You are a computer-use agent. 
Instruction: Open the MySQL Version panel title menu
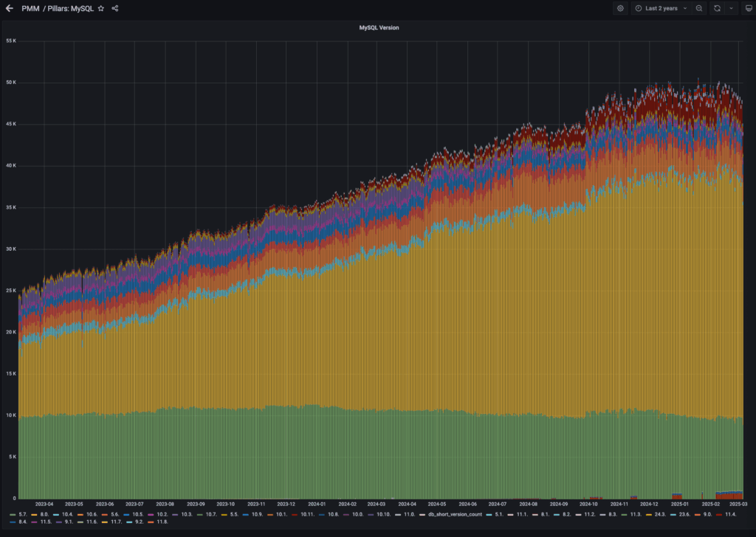(379, 27)
